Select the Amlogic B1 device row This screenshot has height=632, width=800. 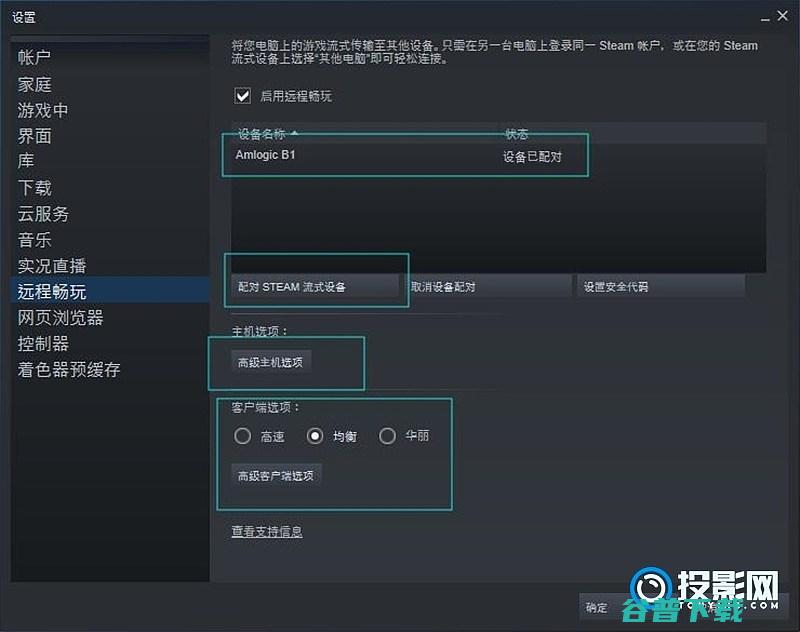[498, 156]
